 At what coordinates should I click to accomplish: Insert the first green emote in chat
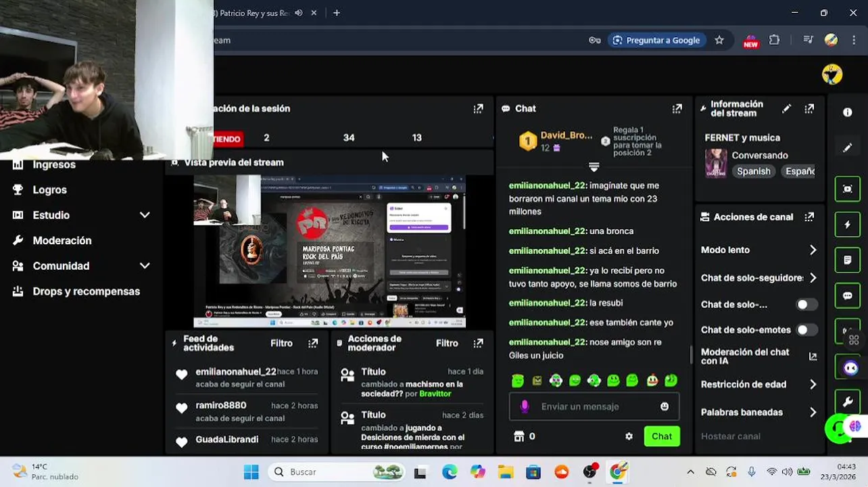coord(517,381)
